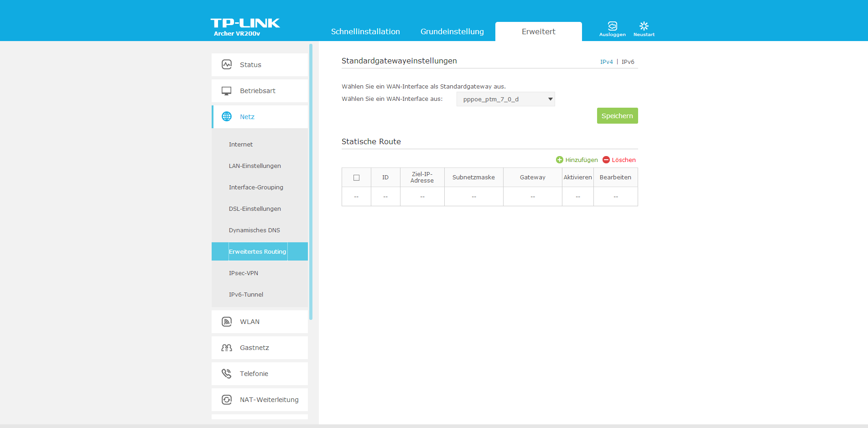Image resolution: width=868 pixels, height=428 pixels.
Task: Add a static route with Hinzufügen
Action: (x=577, y=160)
